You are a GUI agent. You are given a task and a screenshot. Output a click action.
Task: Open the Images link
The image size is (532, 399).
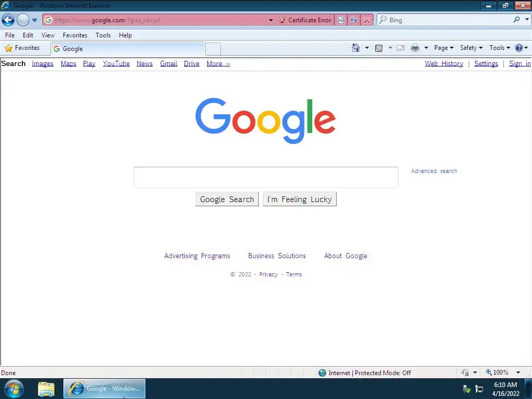click(x=43, y=64)
